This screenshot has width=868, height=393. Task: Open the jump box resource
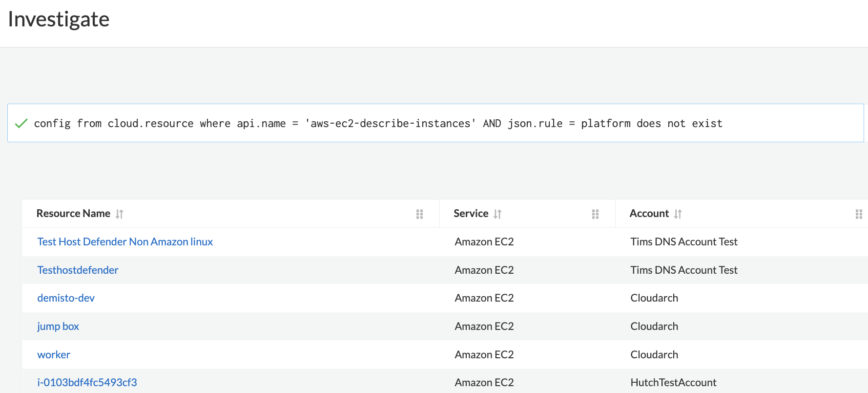[x=58, y=327]
